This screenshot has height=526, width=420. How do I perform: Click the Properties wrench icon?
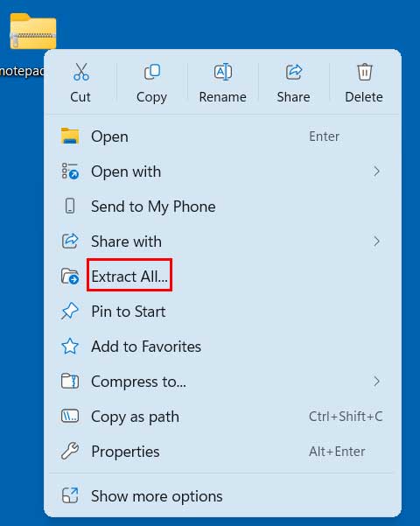pos(70,451)
